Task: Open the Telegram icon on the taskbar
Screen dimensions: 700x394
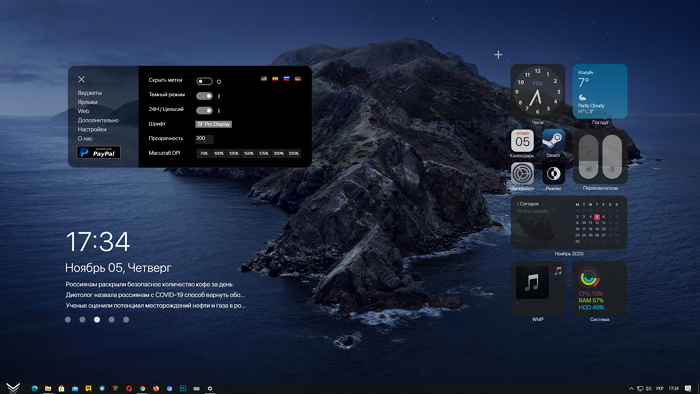Action: pyautogui.click(x=102, y=389)
